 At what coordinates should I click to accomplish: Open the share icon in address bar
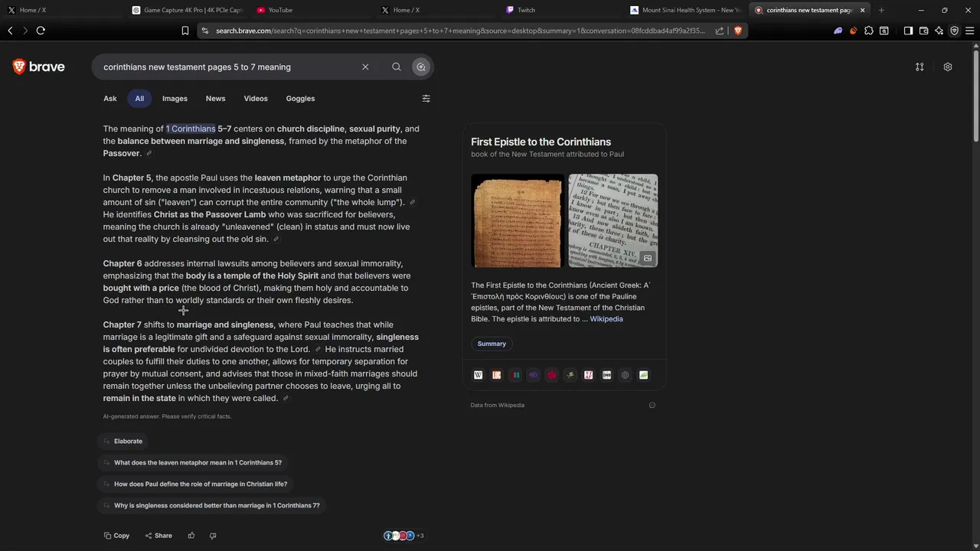coord(720,31)
